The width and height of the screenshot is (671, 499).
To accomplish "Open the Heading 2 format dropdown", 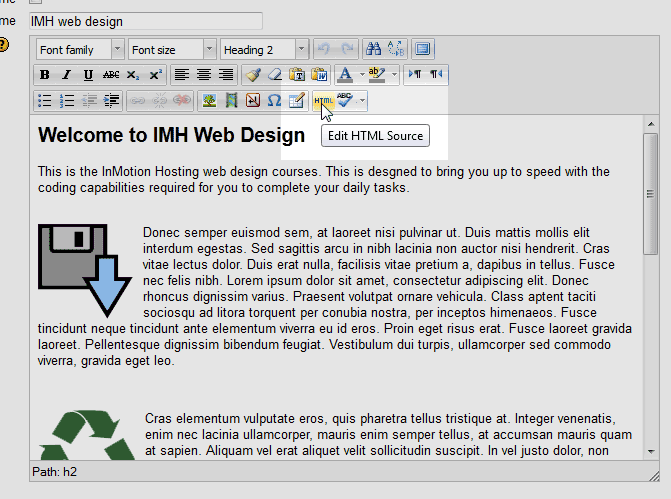I will click(x=264, y=49).
